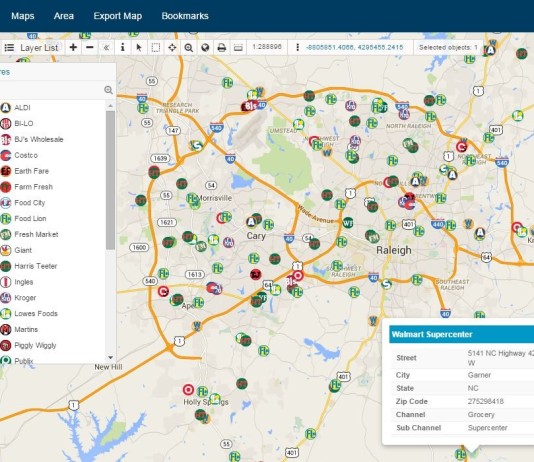Toggle the Layer List panel
Screen dimensions: 534x462
31,48
